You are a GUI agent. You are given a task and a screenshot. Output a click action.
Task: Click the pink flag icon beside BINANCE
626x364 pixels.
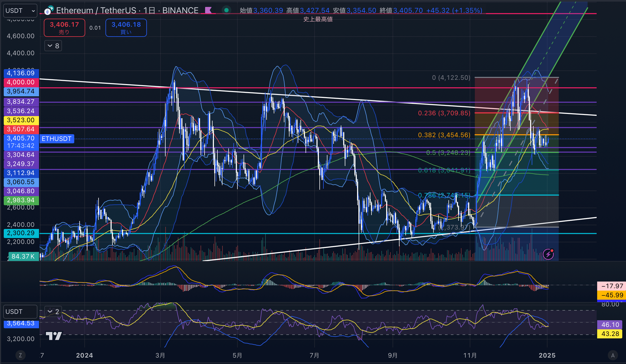point(208,10)
